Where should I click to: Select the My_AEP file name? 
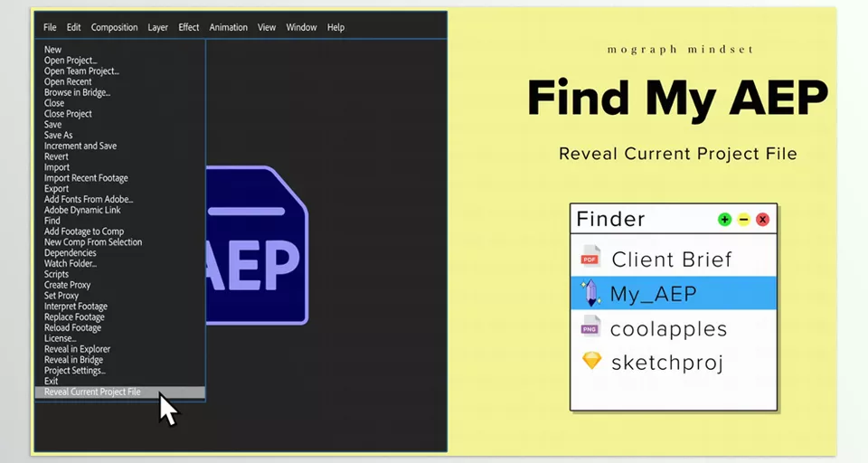(x=653, y=294)
